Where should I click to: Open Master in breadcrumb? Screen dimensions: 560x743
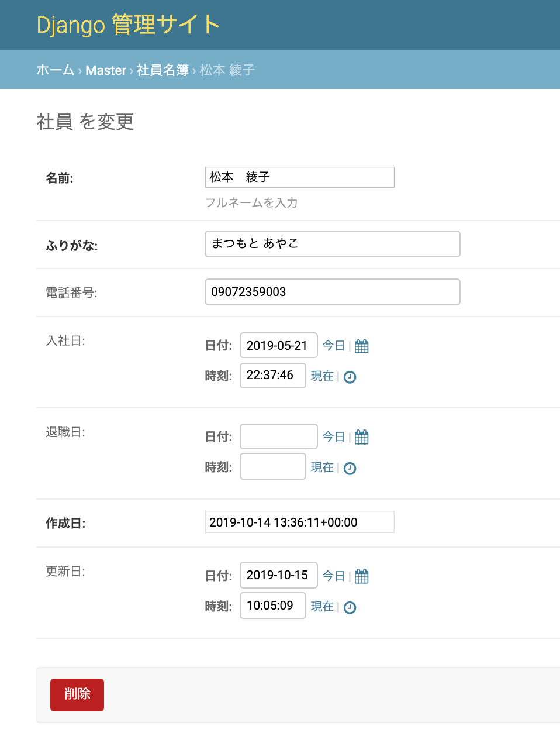point(106,70)
